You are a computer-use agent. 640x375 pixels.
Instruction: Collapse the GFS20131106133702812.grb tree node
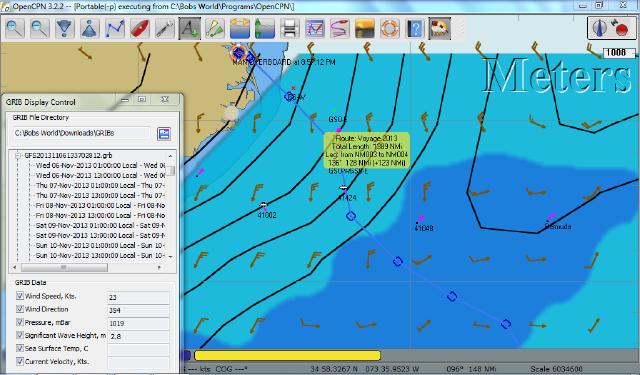[18, 155]
